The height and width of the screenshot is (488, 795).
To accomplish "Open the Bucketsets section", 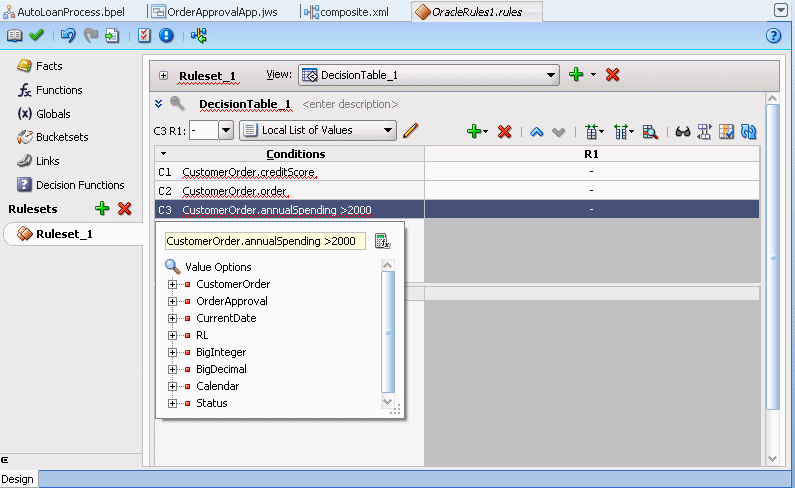I will pyautogui.click(x=52, y=137).
